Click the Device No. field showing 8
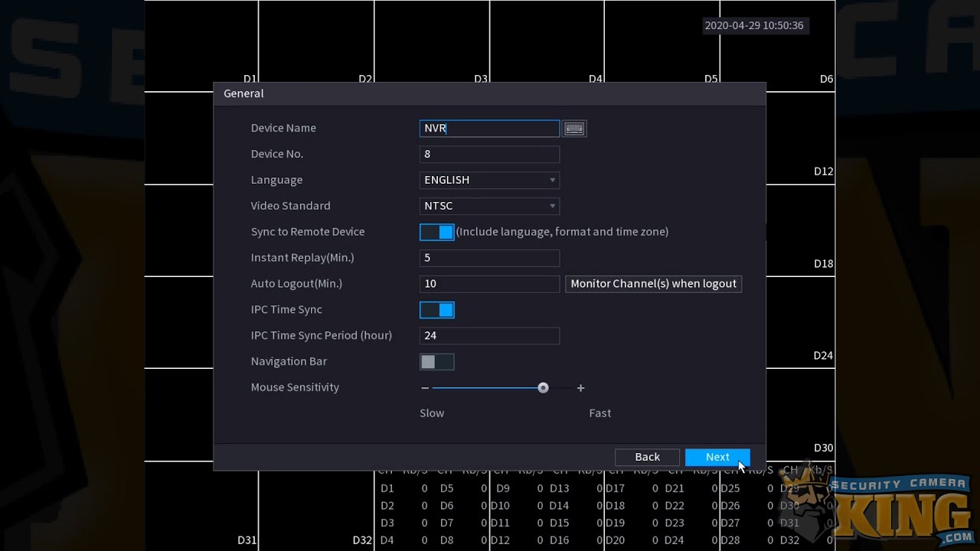The height and width of the screenshot is (551, 980). [489, 154]
